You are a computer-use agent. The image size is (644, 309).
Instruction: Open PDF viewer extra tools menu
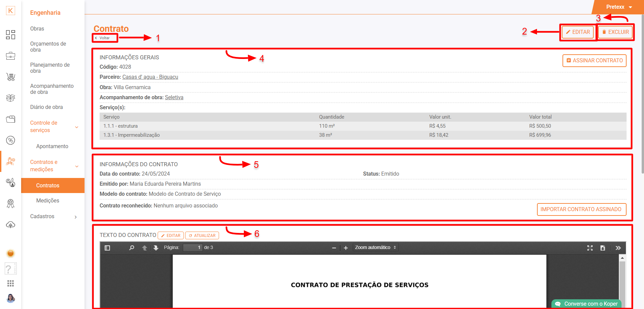pyautogui.click(x=618, y=248)
